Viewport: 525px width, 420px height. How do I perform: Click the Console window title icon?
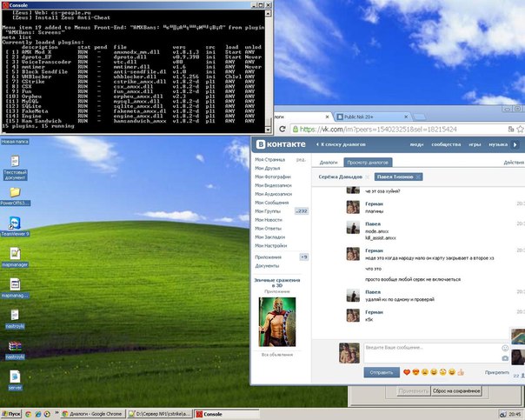pos(4,5)
